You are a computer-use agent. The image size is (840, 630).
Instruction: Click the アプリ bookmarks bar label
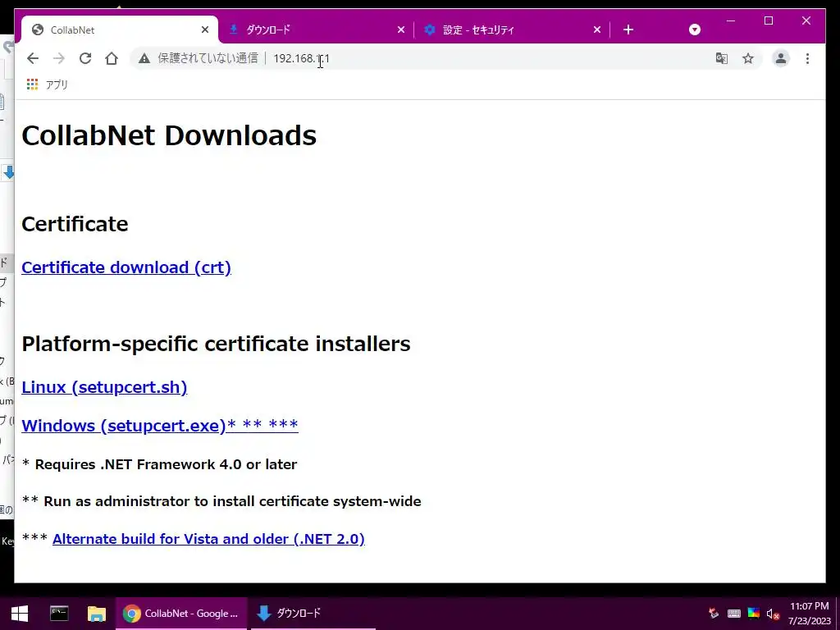pyautogui.click(x=57, y=84)
